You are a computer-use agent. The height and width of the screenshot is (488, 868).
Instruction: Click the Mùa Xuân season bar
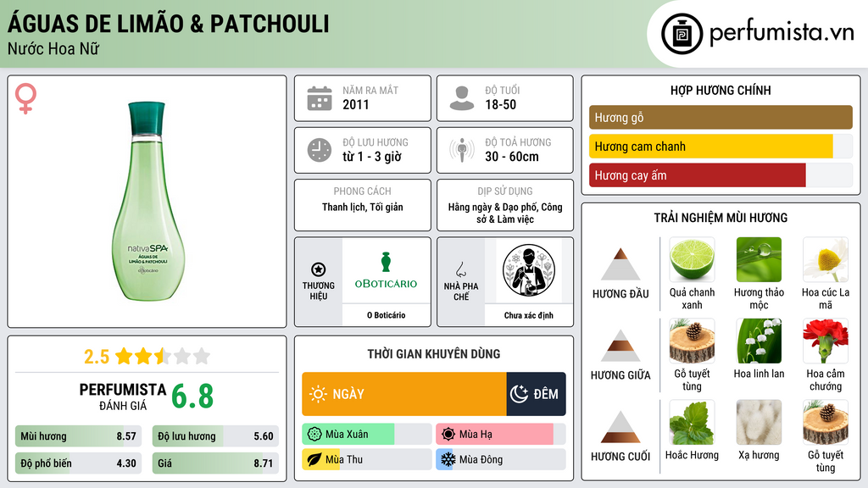point(366,435)
